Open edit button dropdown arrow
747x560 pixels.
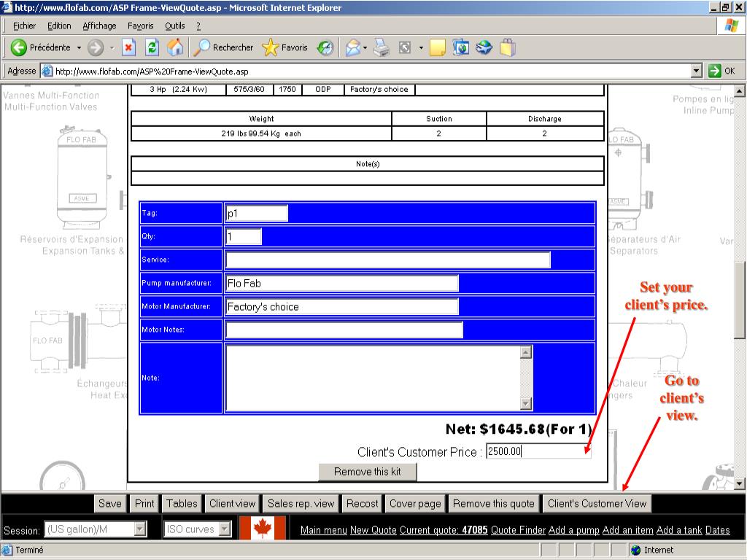[x=421, y=47]
